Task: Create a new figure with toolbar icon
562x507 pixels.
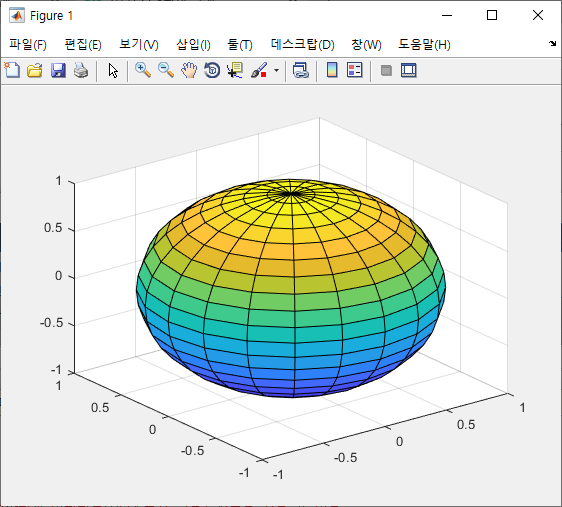Action: [12, 70]
